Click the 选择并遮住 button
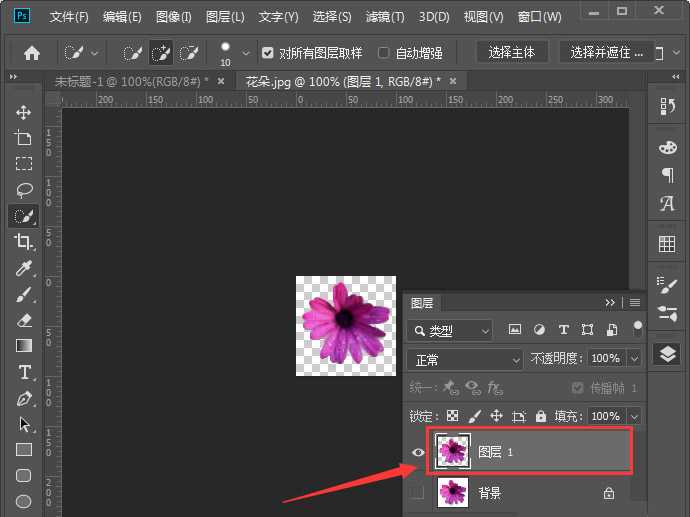The height and width of the screenshot is (517, 690). 608,53
